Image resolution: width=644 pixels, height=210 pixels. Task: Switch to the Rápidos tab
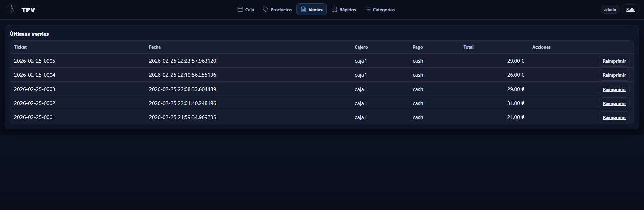pos(344,9)
